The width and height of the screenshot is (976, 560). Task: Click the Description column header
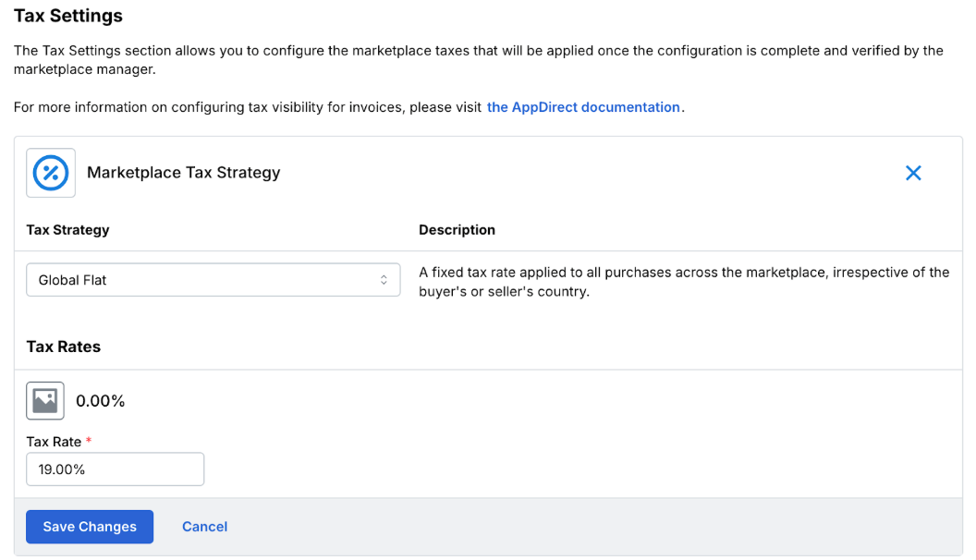[x=457, y=230]
